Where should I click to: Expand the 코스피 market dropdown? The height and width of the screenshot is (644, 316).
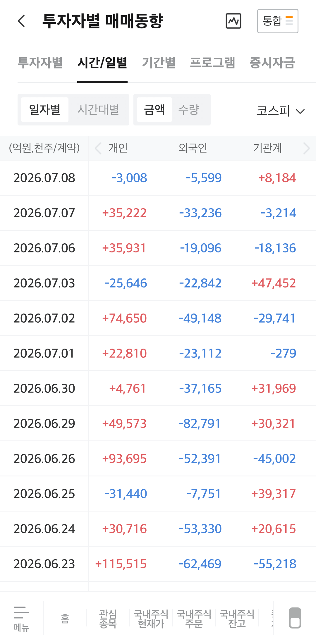(280, 111)
